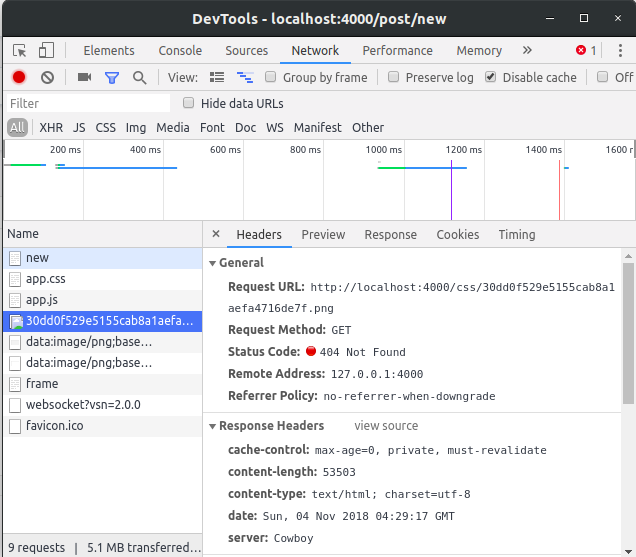Filter requests by Doc
Viewport: 636px width, 557px height.
pos(245,128)
